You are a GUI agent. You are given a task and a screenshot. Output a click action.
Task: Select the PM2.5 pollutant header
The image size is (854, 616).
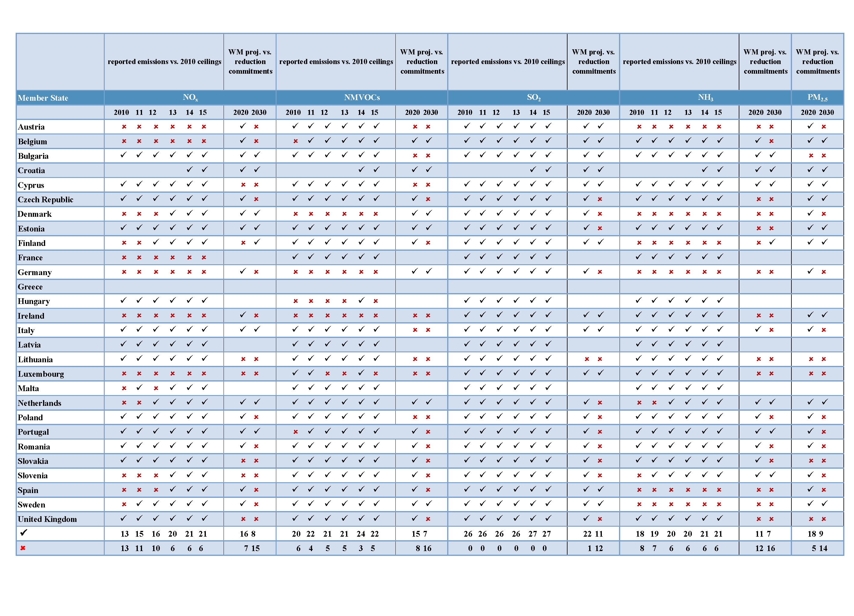(817, 97)
